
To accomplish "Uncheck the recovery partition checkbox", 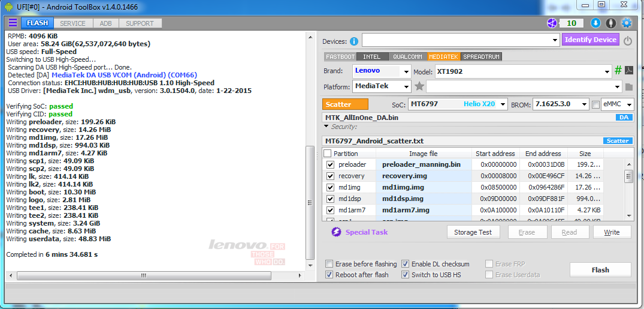I will click(x=330, y=176).
